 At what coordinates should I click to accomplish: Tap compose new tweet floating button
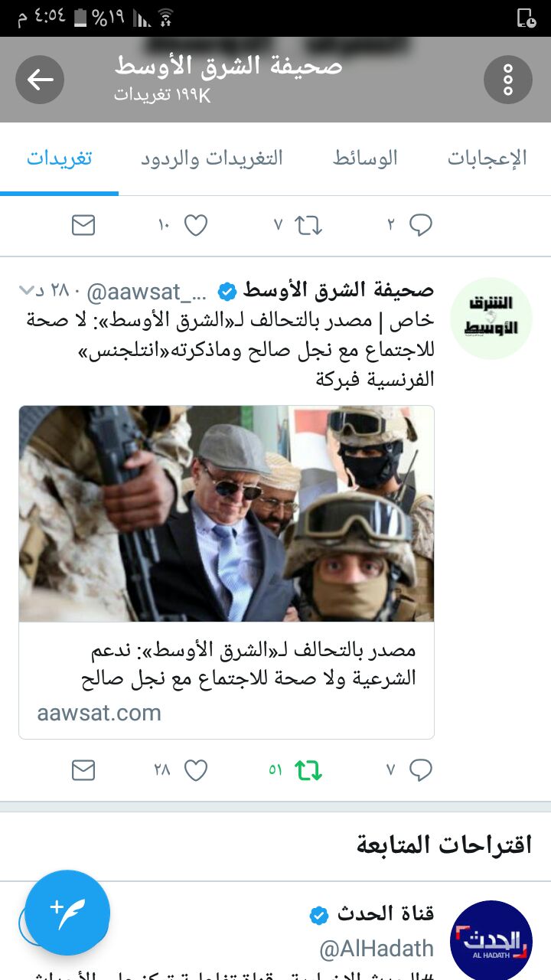[x=67, y=913]
